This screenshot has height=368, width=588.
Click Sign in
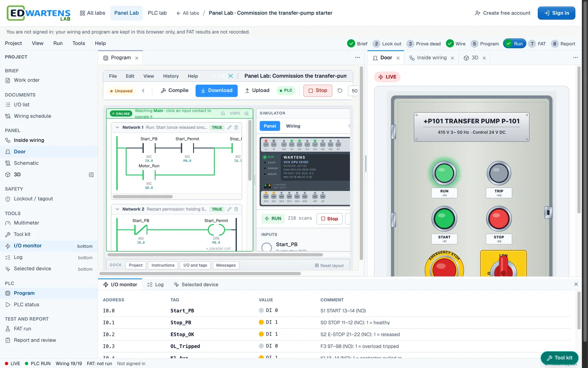pos(556,13)
